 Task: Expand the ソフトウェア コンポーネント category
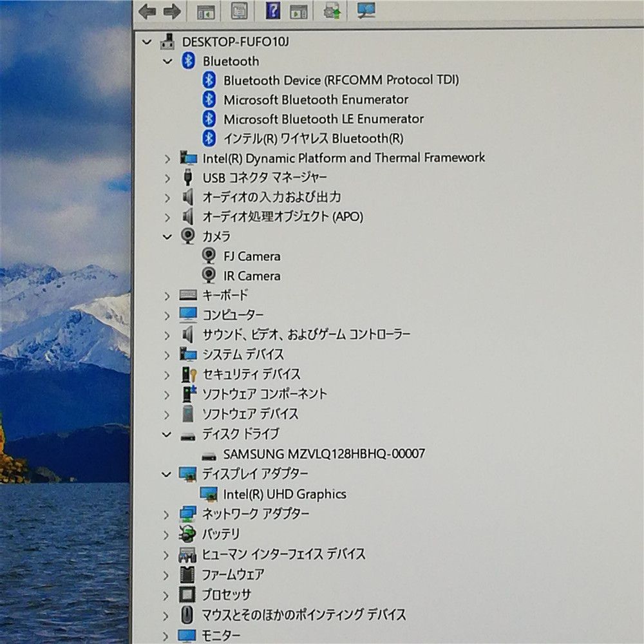point(167,395)
